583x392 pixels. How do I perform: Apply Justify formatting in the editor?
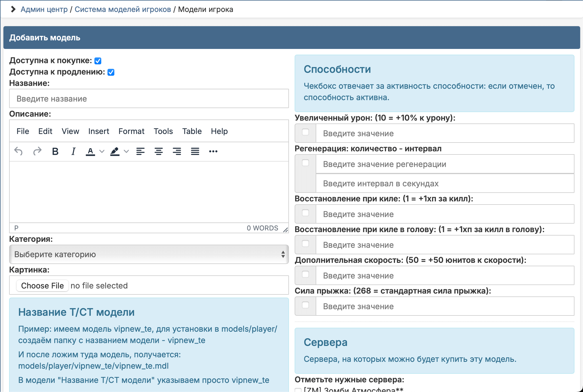point(195,151)
